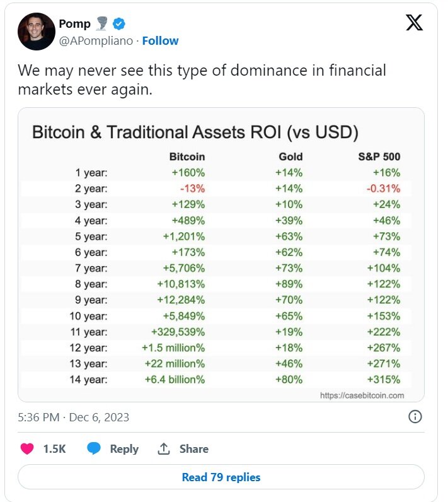Click the Reply label
The width and height of the screenshot is (448, 502).
[124, 449]
